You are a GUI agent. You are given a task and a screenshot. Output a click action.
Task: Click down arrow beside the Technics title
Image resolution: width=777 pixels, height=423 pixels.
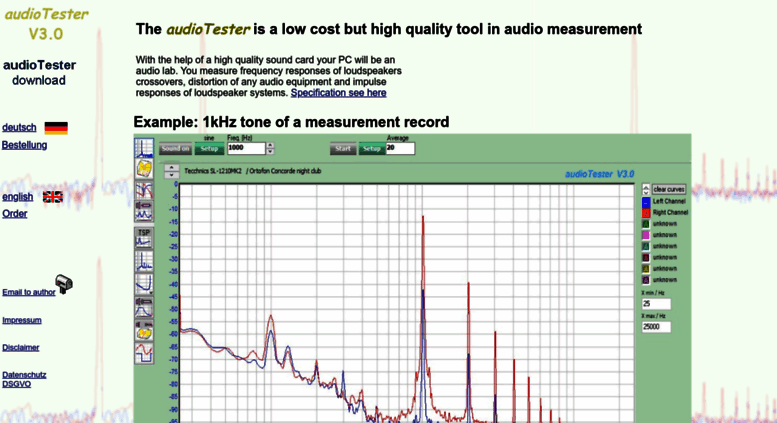[171, 175]
